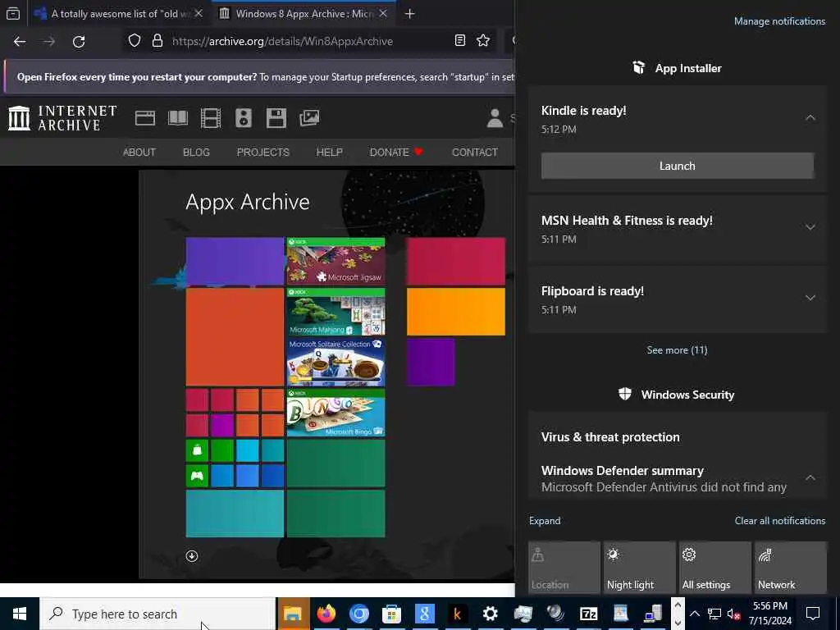The image size is (840, 630).
Task: Open the tracking protection shield icon
Action: 135,41
